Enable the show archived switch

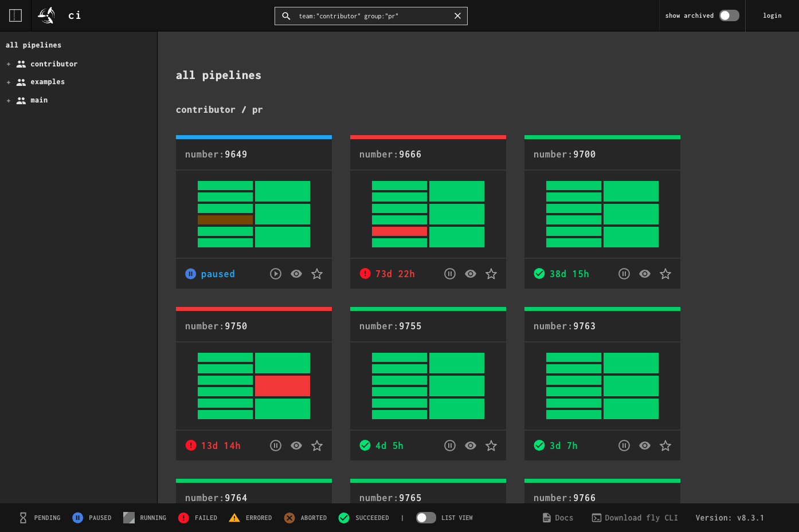729,15
